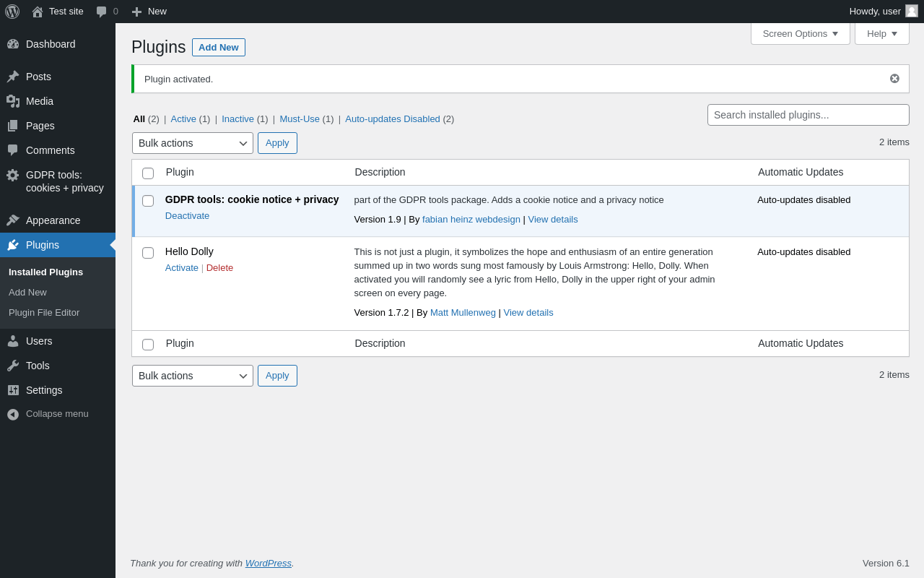Expand the Help tab

click(881, 33)
